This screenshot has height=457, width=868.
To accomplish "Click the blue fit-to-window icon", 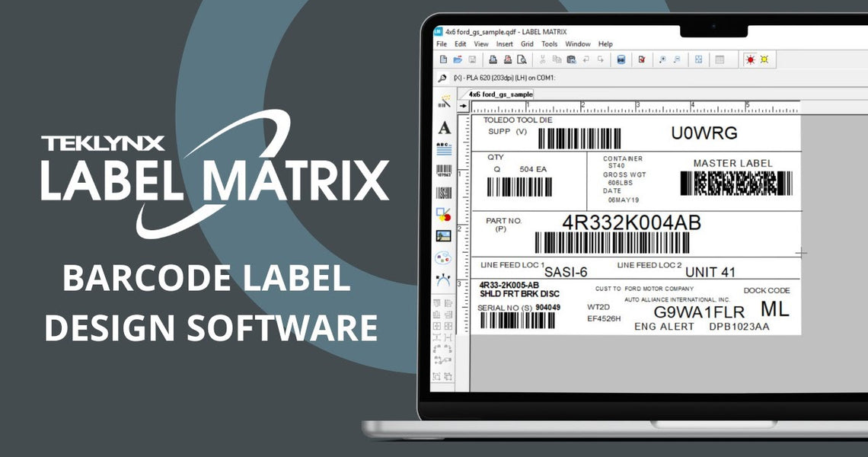I will (699, 59).
